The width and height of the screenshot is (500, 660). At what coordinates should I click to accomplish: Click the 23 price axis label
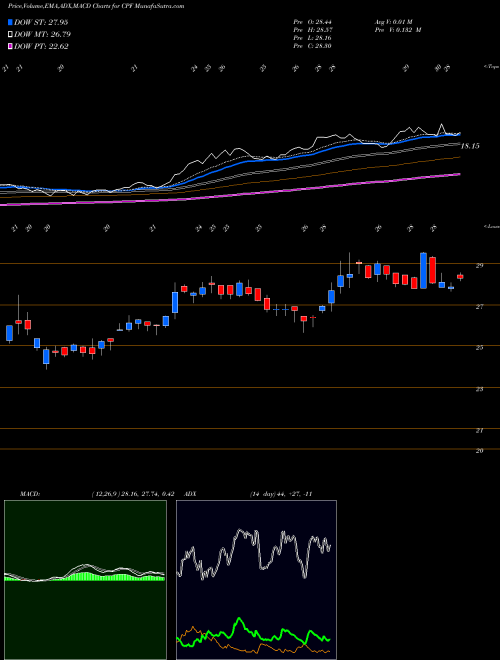coord(479,389)
